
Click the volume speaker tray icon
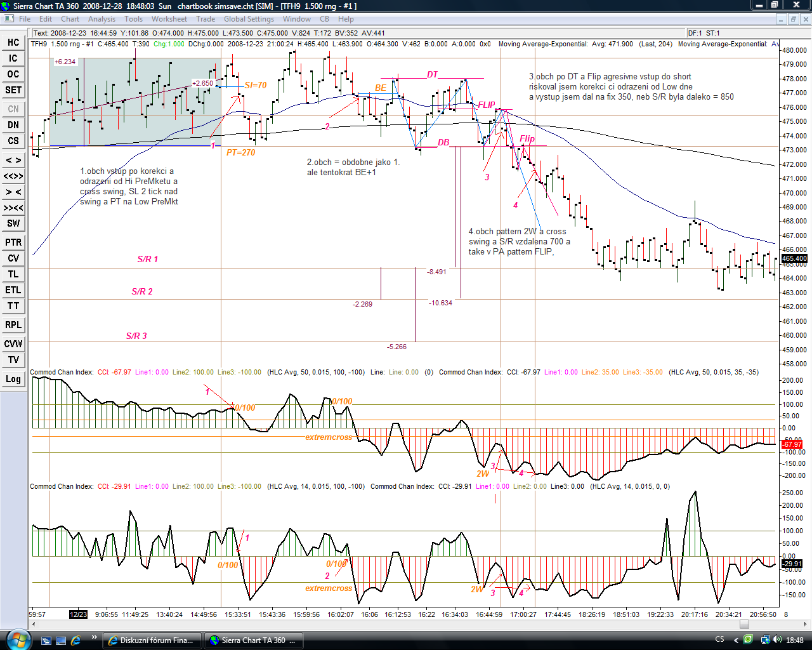point(776,640)
